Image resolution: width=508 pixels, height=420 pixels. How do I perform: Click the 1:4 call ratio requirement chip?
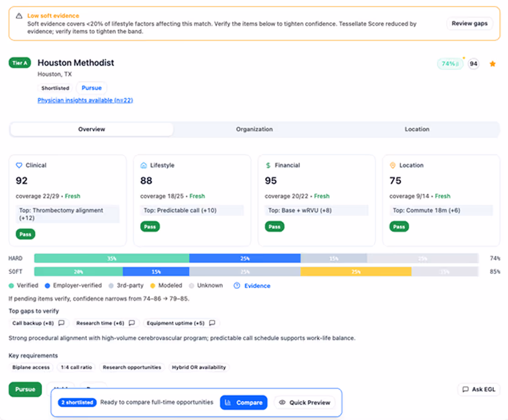(x=76, y=367)
